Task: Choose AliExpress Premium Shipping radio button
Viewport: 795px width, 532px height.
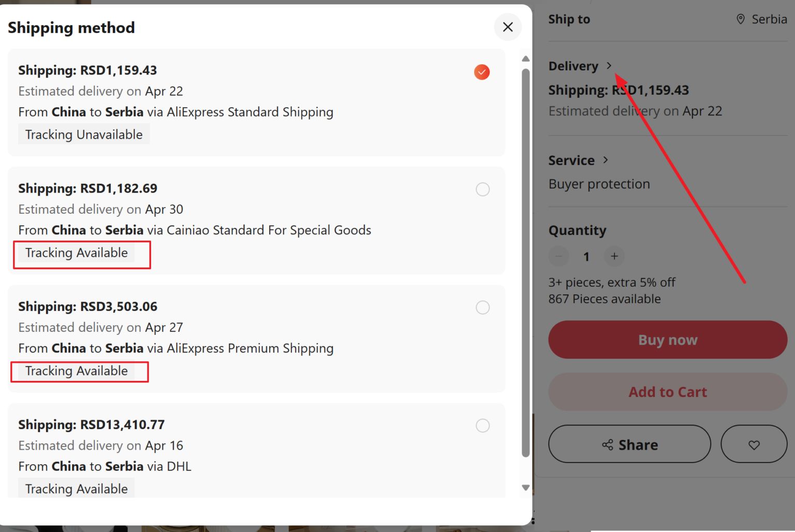Action: click(483, 307)
